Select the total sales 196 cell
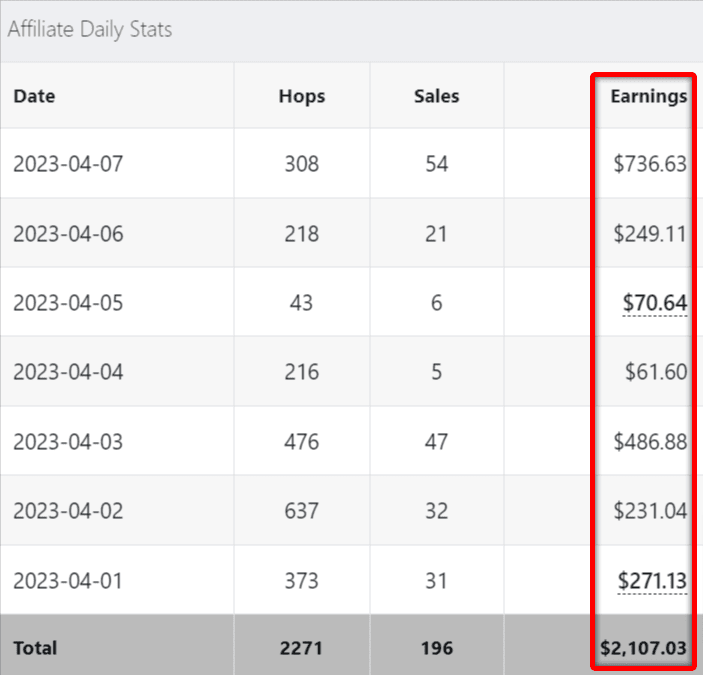The image size is (703, 675). (436, 649)
